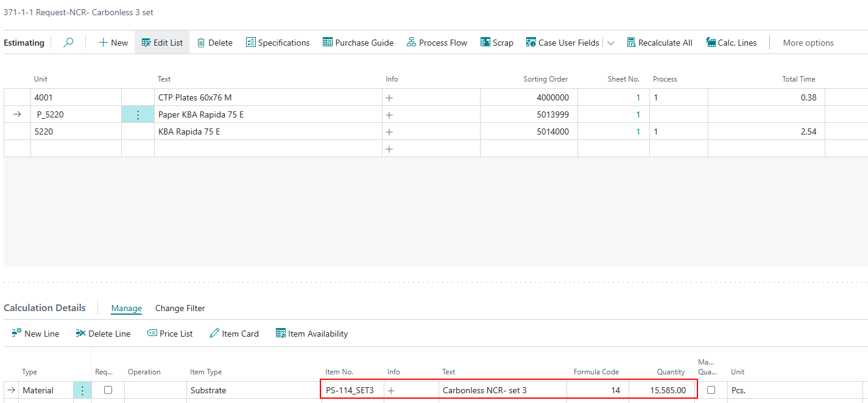Click Info plus in Material line
The image size is (868, 403).
(x=391, y=390)
